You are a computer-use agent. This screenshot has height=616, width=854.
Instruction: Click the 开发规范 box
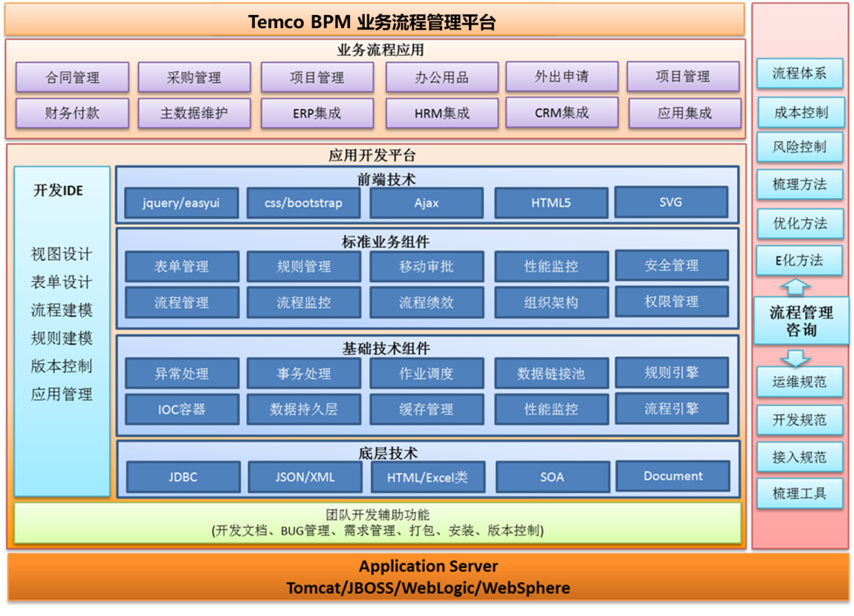800,420
